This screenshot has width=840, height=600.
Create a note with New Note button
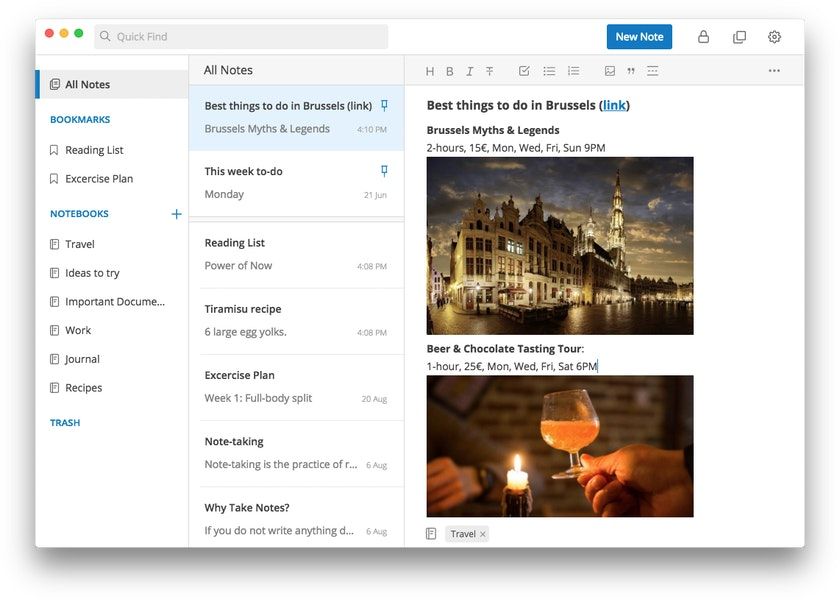click(639, 36)
